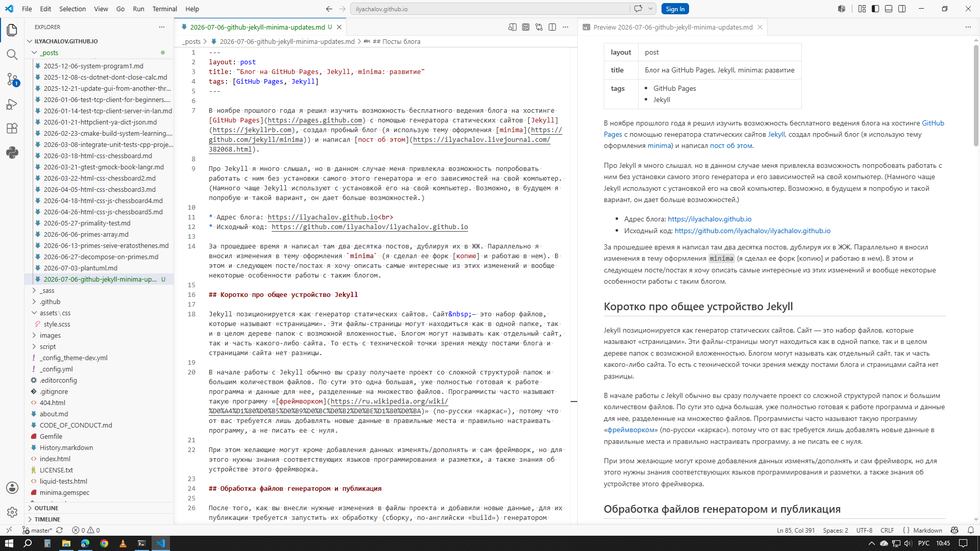
Task: Switch to the Preview tab
Action: 672,27
